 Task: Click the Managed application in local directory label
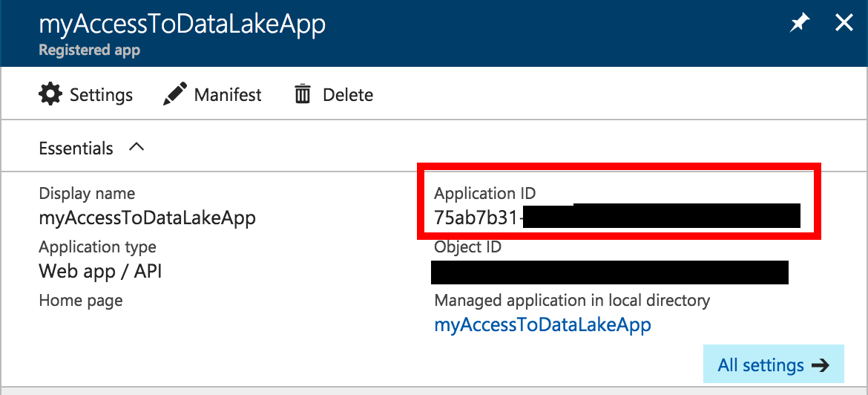(x=572, y=301)
